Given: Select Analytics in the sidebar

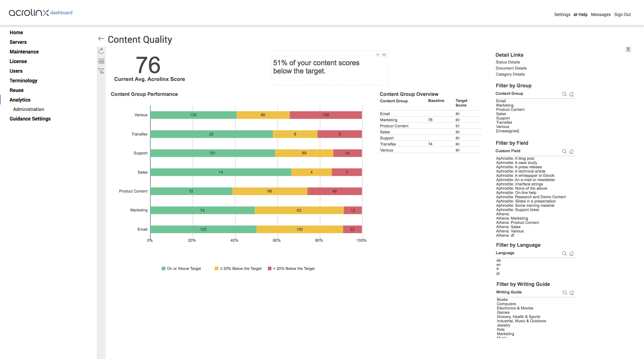Looking at the screenshot, I should [x=20, y=100].
